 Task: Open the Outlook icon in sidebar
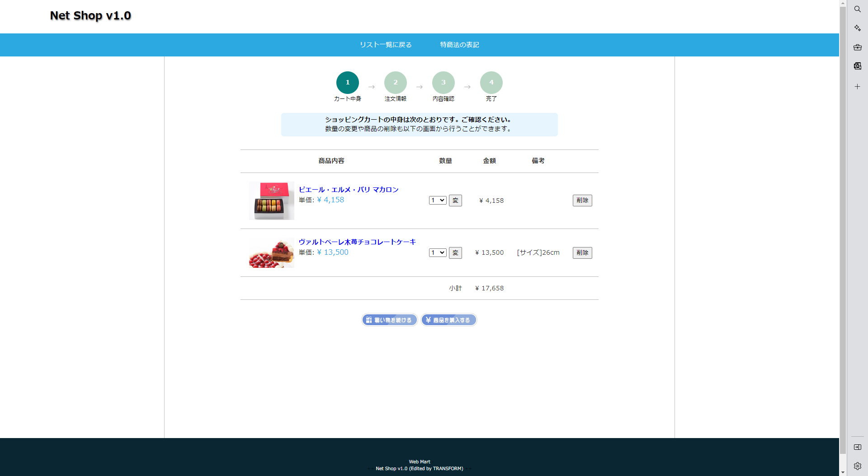click(857, 66)
